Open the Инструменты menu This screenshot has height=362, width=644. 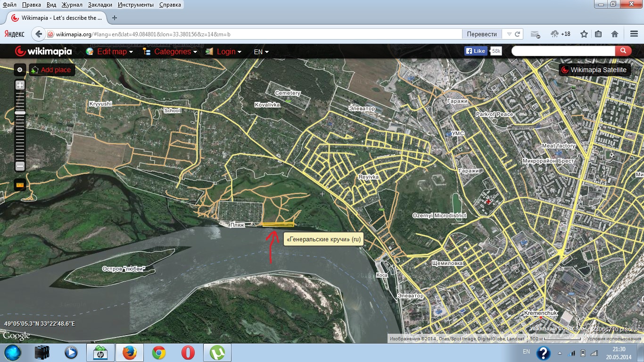click(x=136, y=5)
